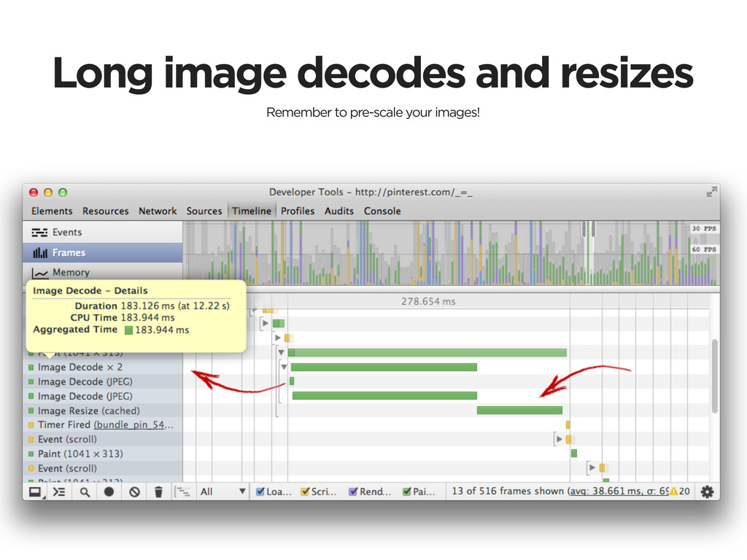Expand the Event (scroll) record triangle
Image resolution: width=747 pixels, height=560 pixels.
click(559, 440)
